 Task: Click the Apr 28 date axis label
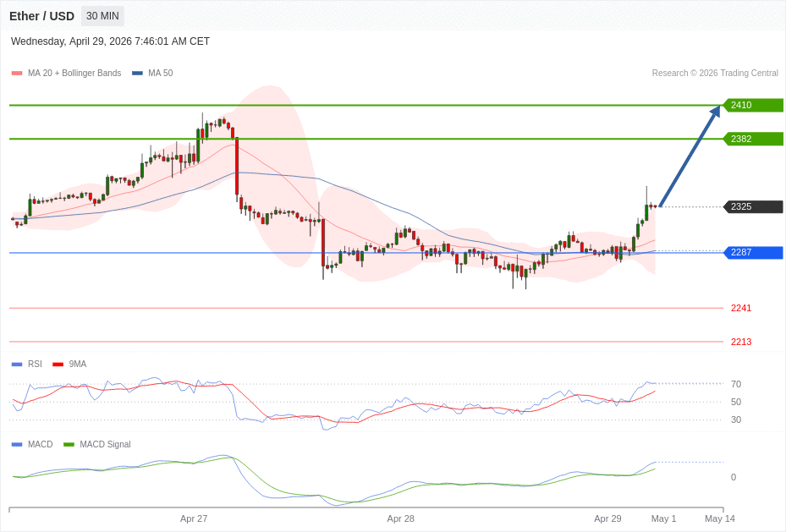tap(401, 518)
